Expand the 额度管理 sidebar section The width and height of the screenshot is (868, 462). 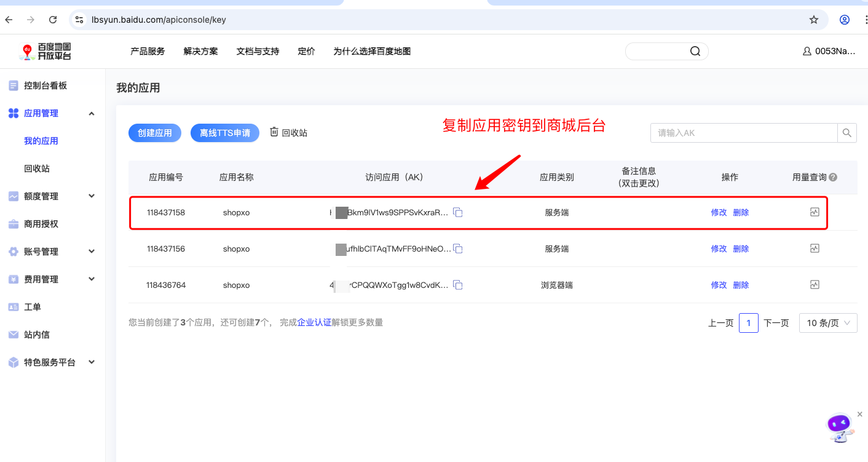[x=92, y=196]
